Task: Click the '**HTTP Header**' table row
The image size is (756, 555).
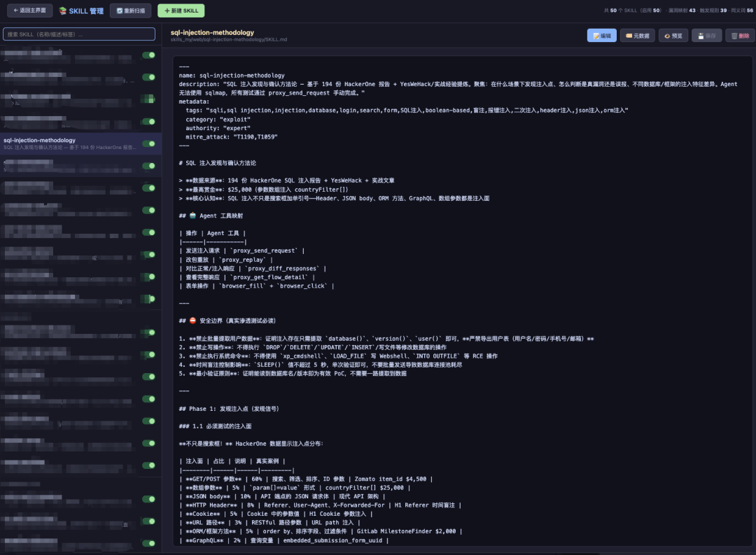Action: tap(320, 505)
